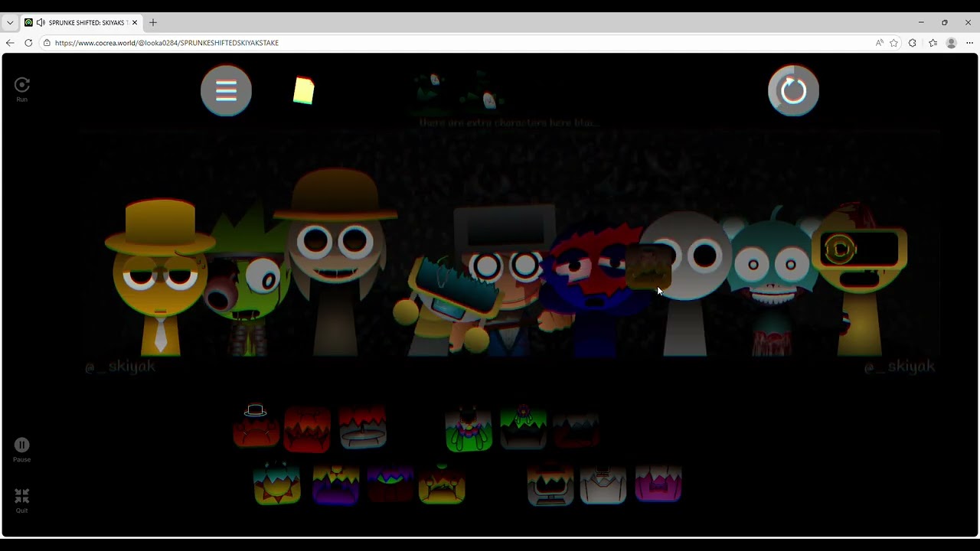The image size is (980, 551).
Task: Select the yellow-orange icon with green sprout
Action: point(442,484)
